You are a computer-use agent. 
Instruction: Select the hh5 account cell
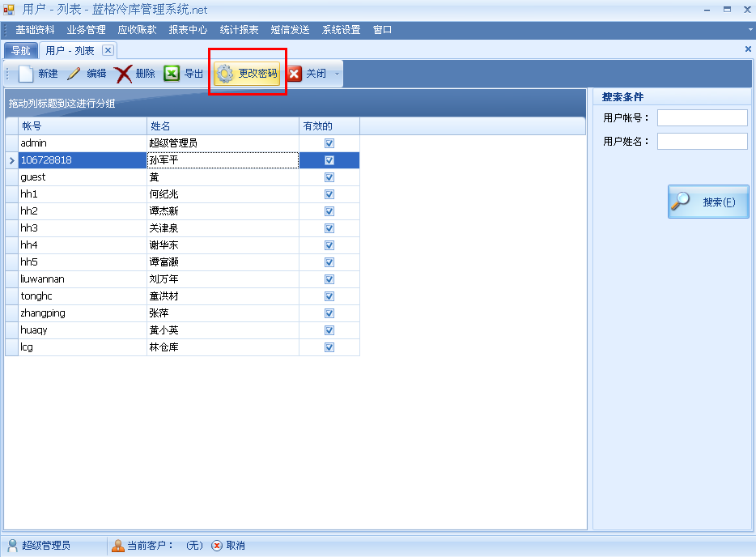tap(83, 262)
